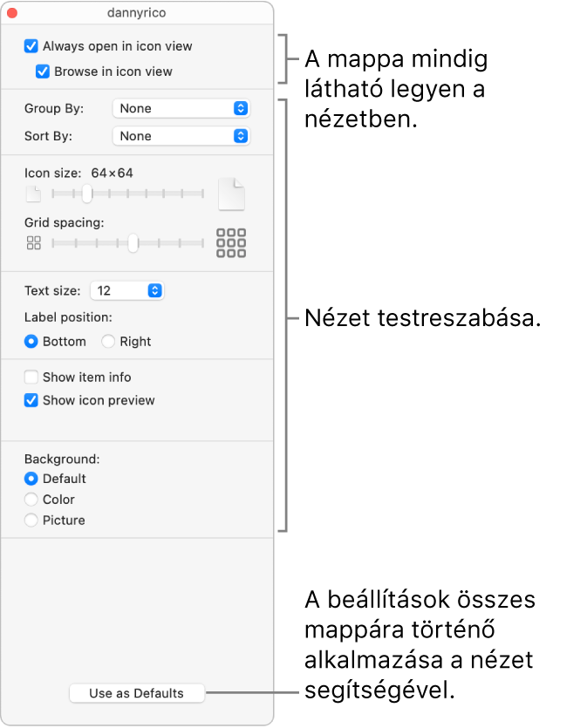Click the large grid icon for wider spacing
This screenshot has height=728, width=587.
[x=231, y=243]
